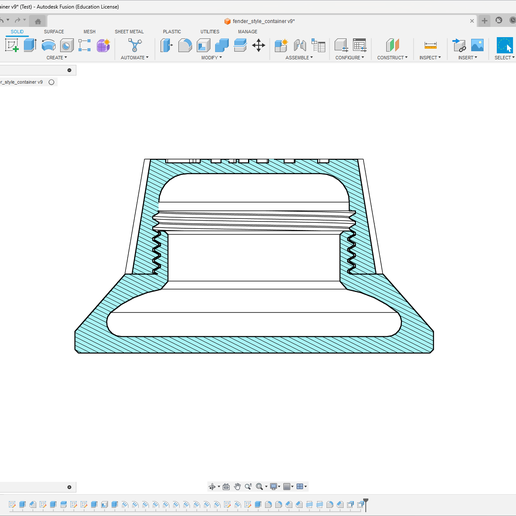516x516 pixels.
Task: Expand the AUTOMATE dropdown
Action: coord(135,58)
